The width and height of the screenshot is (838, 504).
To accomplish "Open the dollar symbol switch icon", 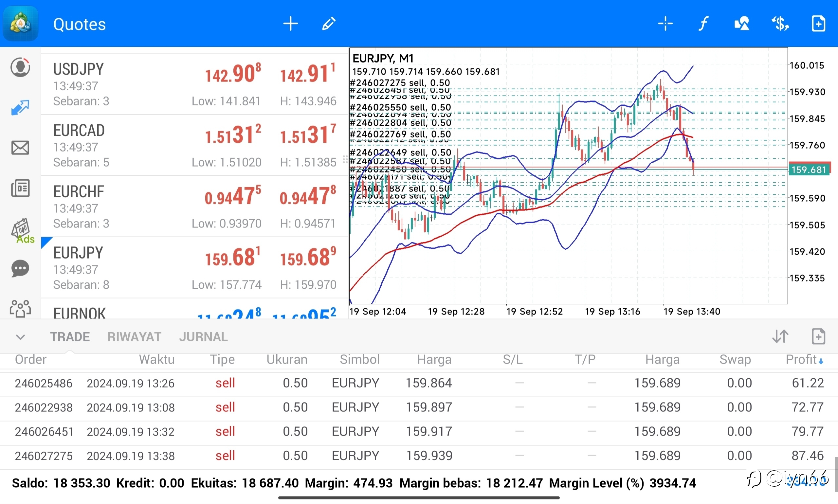I will [780, 24].
